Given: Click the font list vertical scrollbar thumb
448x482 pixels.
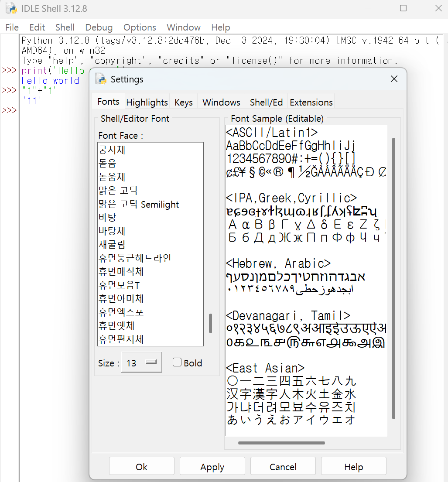Looking at the screenshot, I should click(x=210, y=323).
